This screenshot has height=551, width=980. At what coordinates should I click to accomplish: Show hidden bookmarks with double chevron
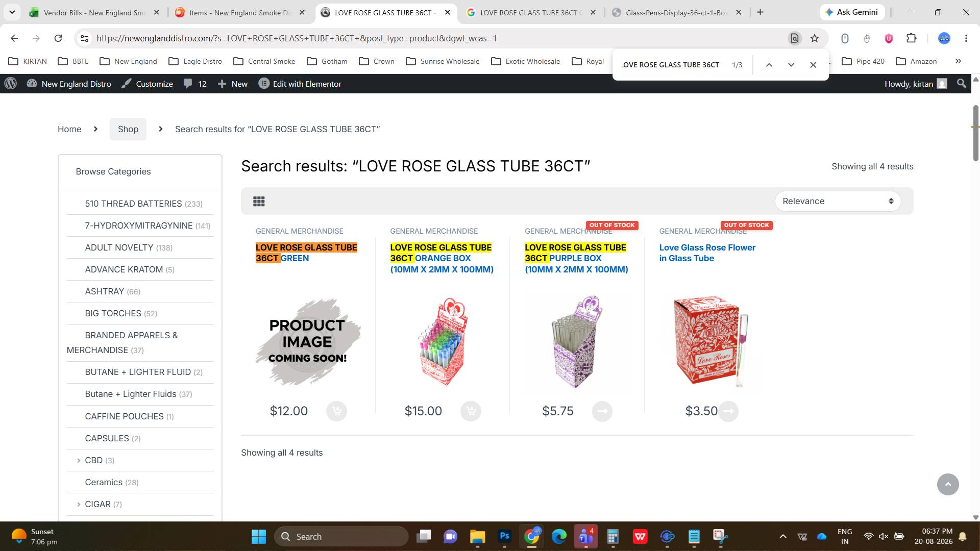[x=958, y=61]
